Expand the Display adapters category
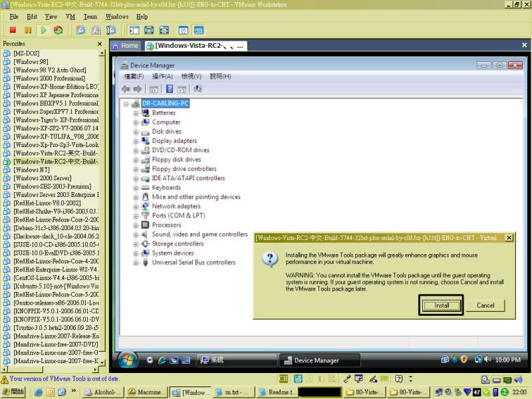Viewport: 532px width, 399px height. [x=136, y=141]
